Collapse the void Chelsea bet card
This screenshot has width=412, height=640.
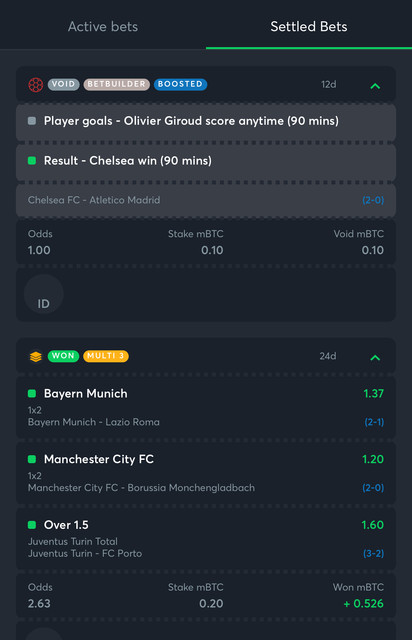coord(375,86)
